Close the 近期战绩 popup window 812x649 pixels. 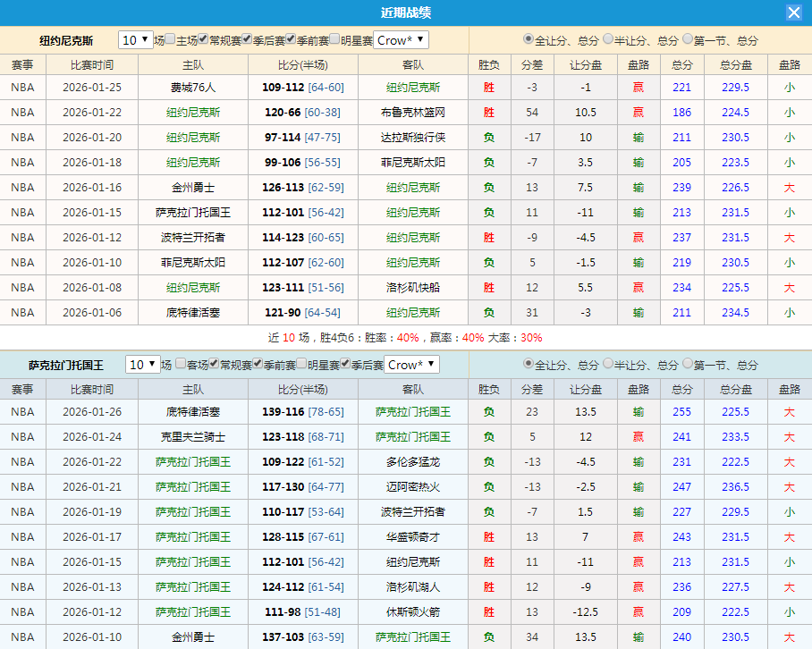coord(795,12)
